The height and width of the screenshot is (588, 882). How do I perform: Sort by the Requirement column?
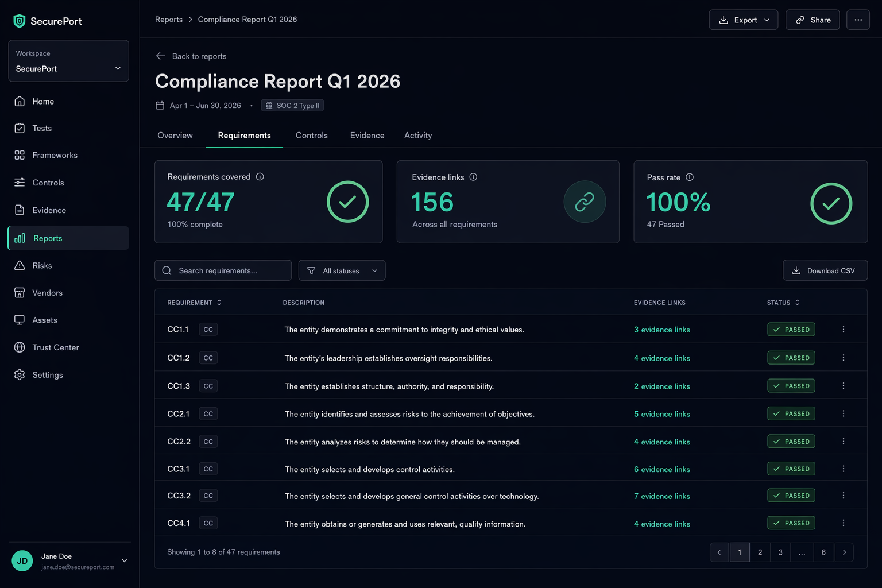(x=194, y=303)
